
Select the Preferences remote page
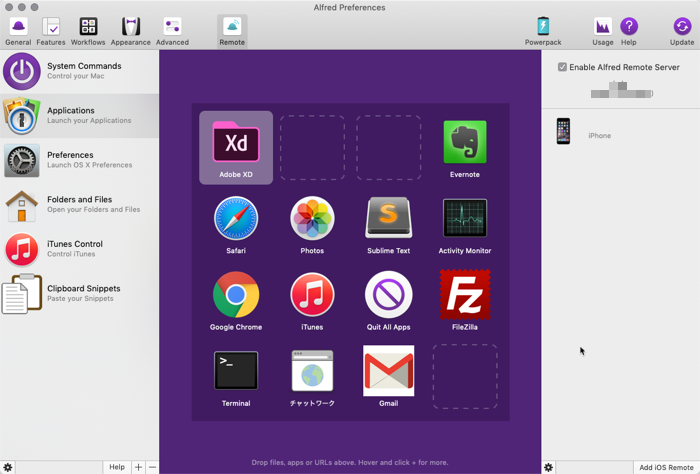79,160
